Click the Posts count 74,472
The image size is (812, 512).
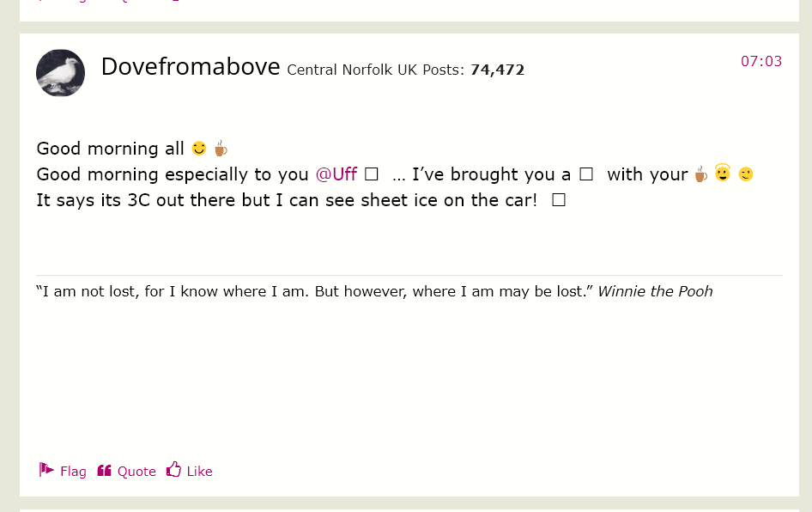[x=497, y=70]
